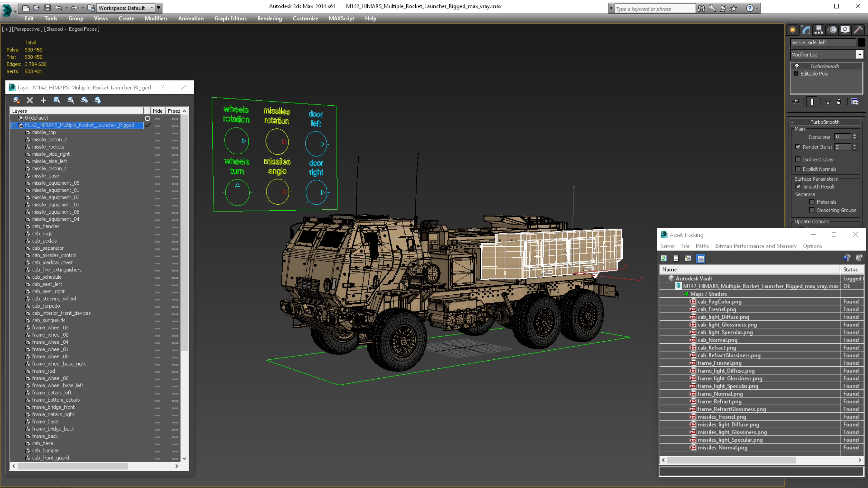Open the MAXScript menu
This screenshot has height=488, width=868.
[x=341, y=18]
